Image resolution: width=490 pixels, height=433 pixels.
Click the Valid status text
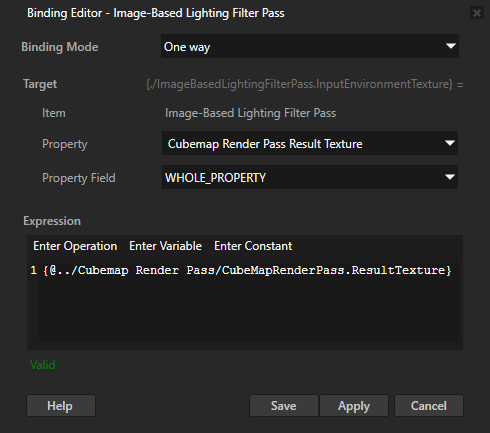point(43,365)
